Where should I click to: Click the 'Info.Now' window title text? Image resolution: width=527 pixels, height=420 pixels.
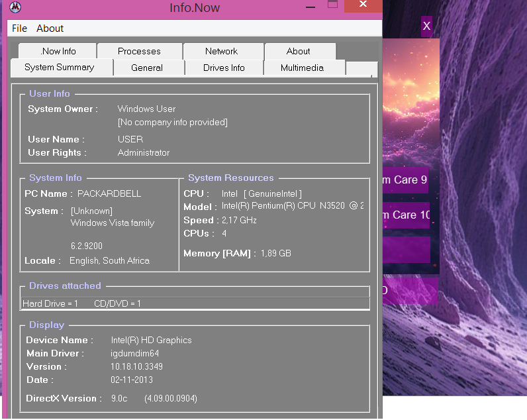pos(195,7)
